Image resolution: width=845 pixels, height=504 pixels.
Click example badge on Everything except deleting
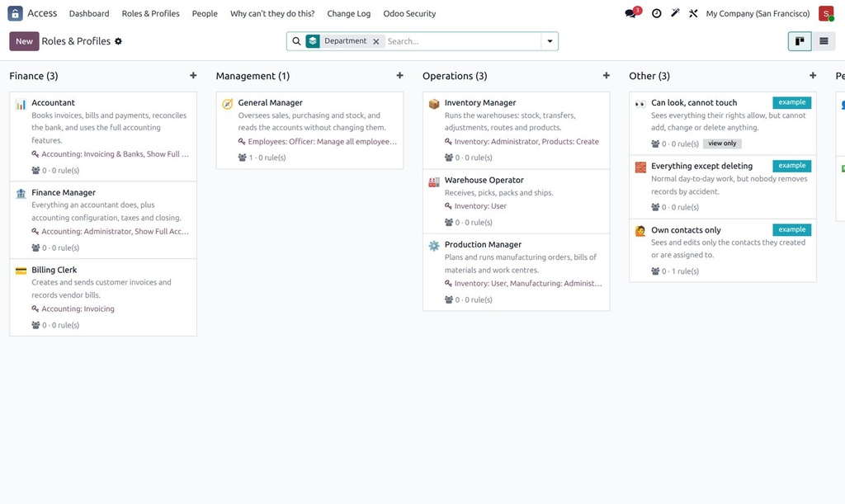coord(791,166)
